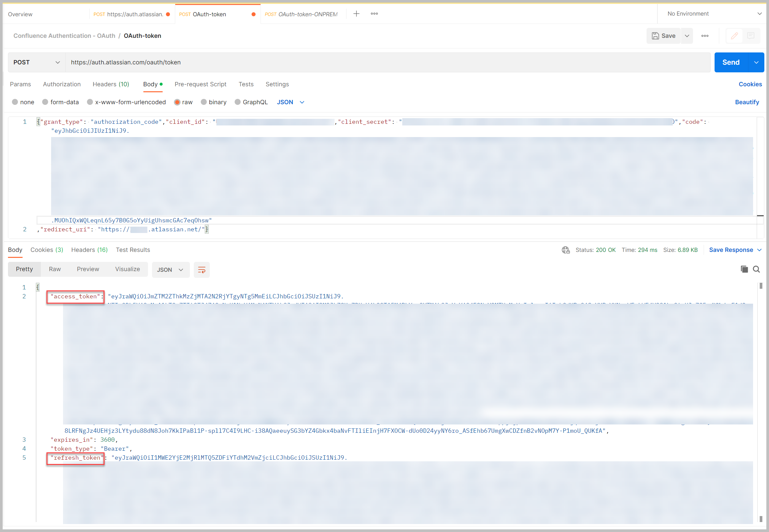Send the OAuth token request
Screen dimensions: 769x532
pyautogui.click(x=731, y=62)
